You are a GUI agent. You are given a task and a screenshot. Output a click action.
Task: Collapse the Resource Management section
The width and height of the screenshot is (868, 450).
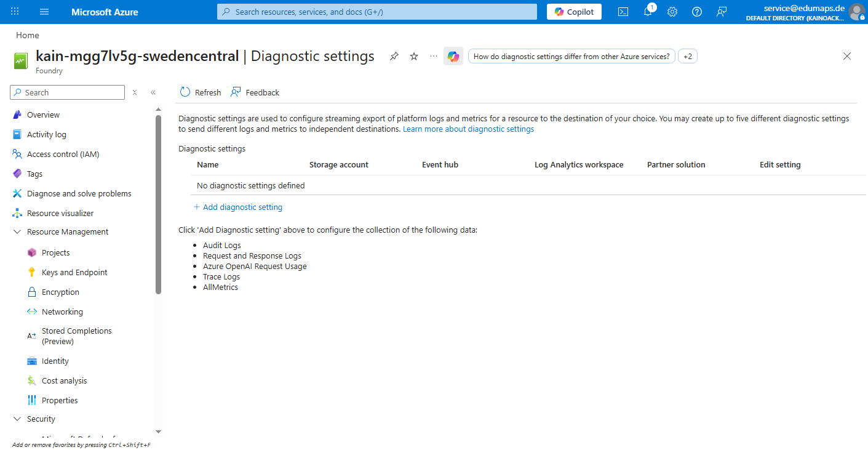tap(17, 232)
